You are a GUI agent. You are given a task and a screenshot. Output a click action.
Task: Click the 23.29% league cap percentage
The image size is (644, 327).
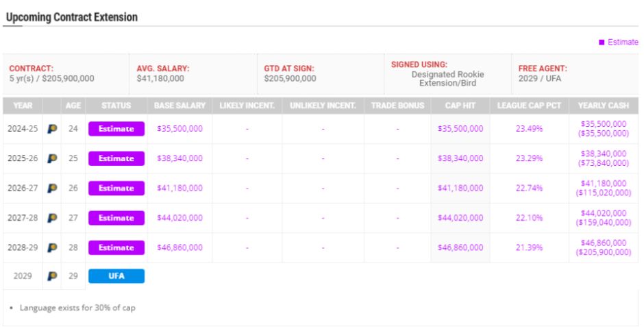(529, 158)
